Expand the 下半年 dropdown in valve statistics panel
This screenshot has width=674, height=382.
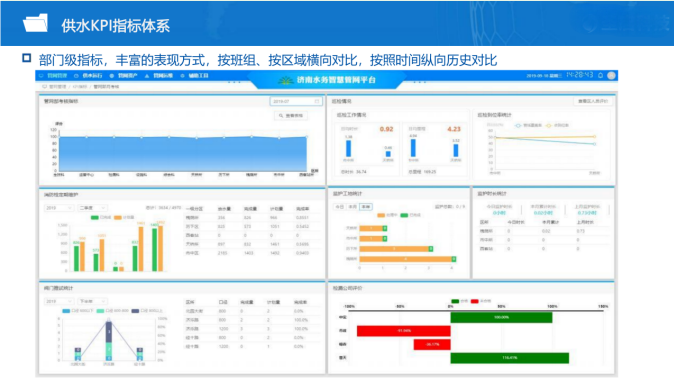coord(92,301)
